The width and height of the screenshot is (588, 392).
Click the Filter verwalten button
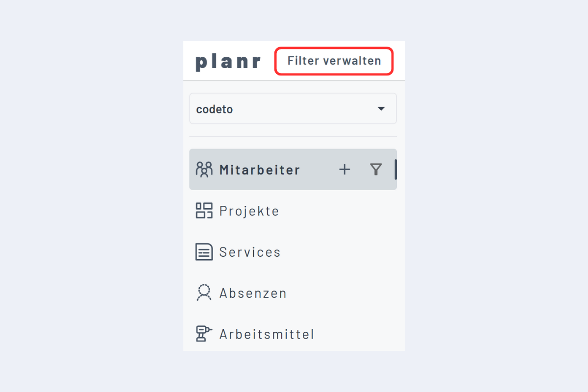334,61
